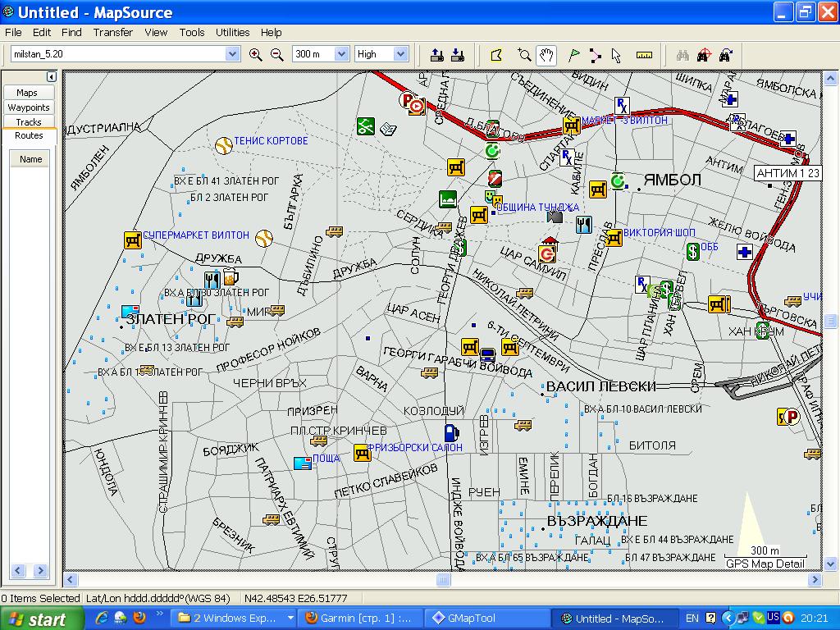Viewport: 840px width, 630px height.
Task: Click shop icon at ФРИЗЬОРСКИ САЛОН
Action: (x=362, y=453)
